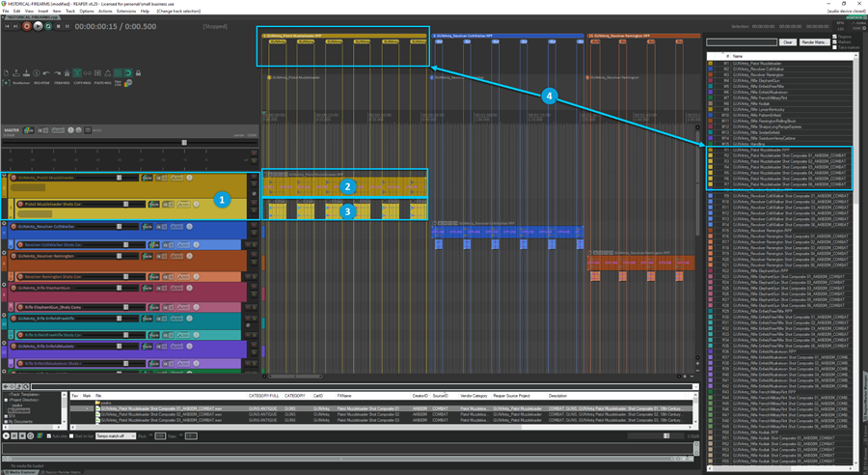Click the New Project page icon

(x=7, y=72)
